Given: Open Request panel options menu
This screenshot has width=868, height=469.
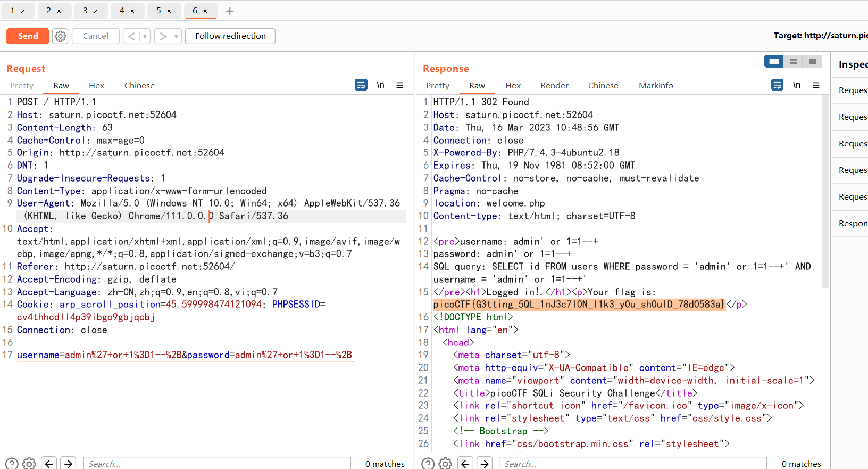Looking at the screenshot, I should click(400, 85).
